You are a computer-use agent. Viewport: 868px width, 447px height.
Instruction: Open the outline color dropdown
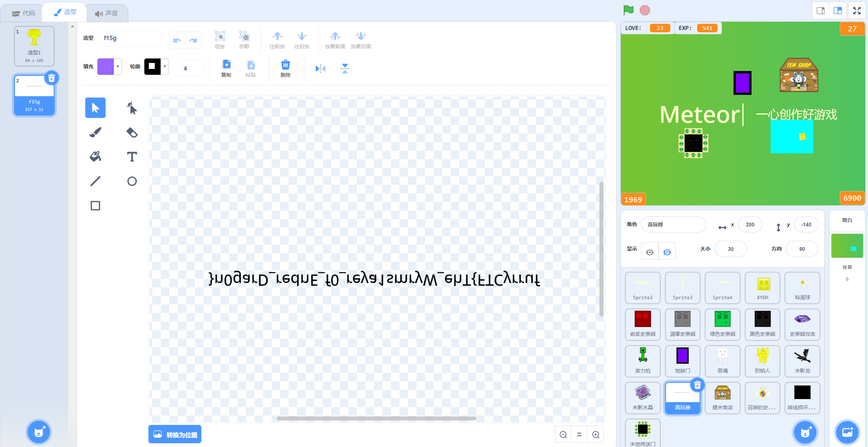point(165,67)
